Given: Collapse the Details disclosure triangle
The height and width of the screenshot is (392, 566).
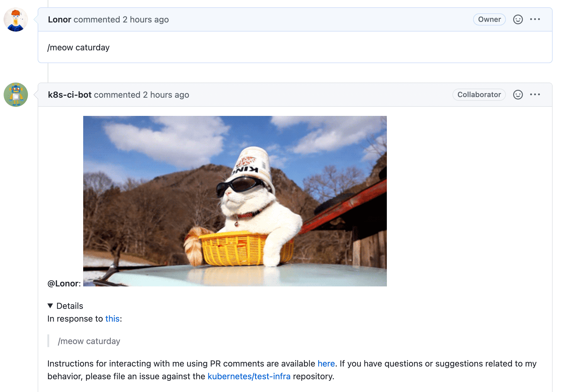Looking at the screenshot, I should (x=50, y=306).
